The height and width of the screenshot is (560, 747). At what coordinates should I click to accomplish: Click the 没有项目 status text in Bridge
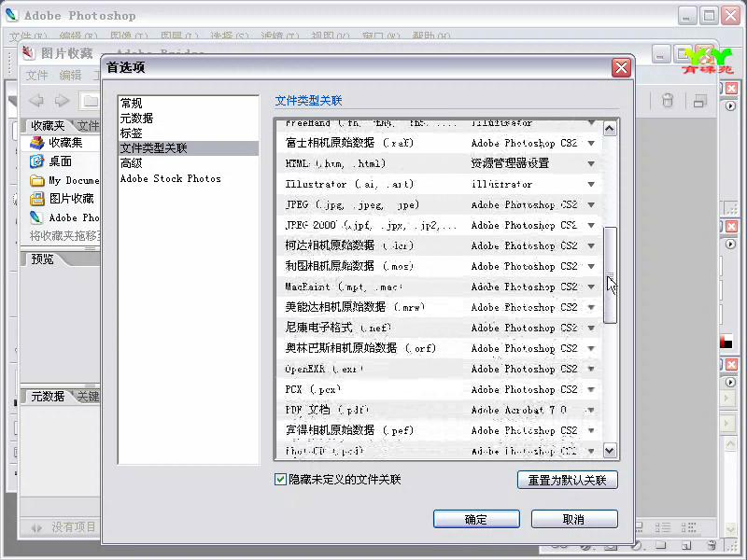coord(74,527)
